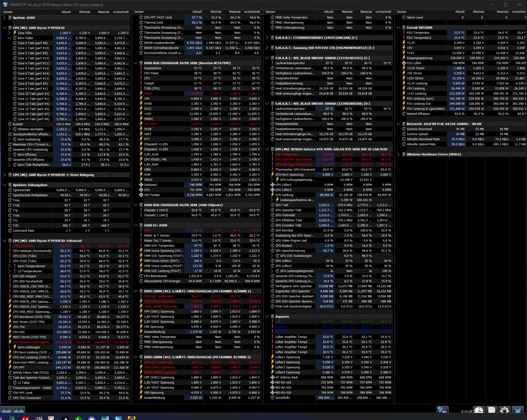
Task: Select the HWiNFO 64 icon on the taskbar
Action: 25,418
